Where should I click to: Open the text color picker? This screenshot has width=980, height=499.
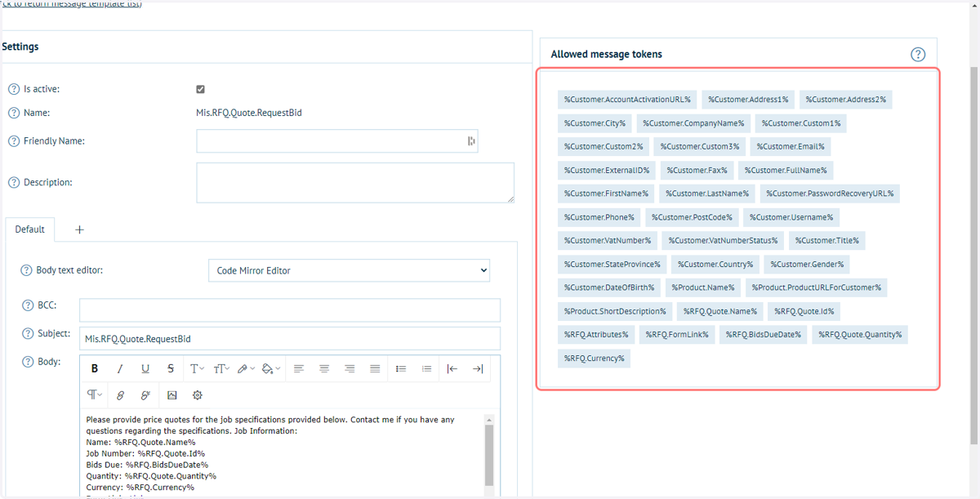[x=246, y=369]
